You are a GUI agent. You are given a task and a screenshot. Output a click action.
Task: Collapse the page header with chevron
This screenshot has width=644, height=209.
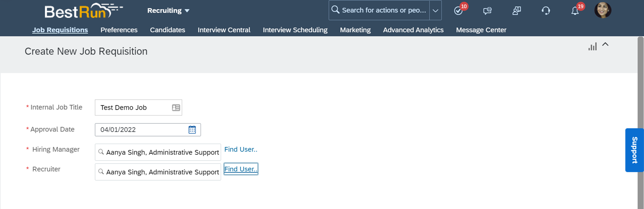coord(605,44)
